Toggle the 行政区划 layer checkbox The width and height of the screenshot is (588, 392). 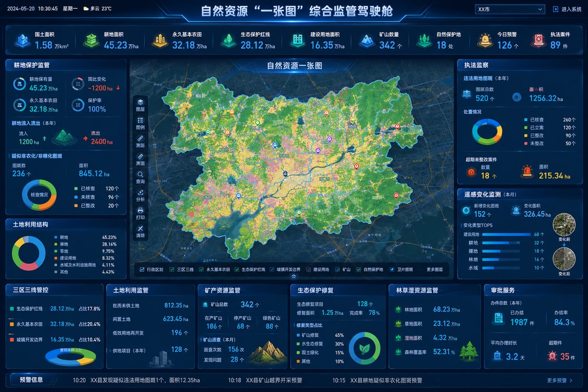coord(142,269)
